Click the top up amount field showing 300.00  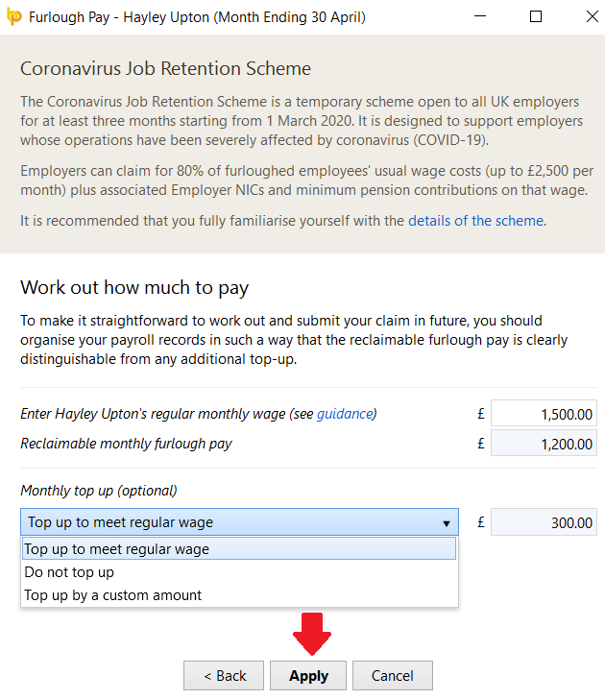pos(544,523)
